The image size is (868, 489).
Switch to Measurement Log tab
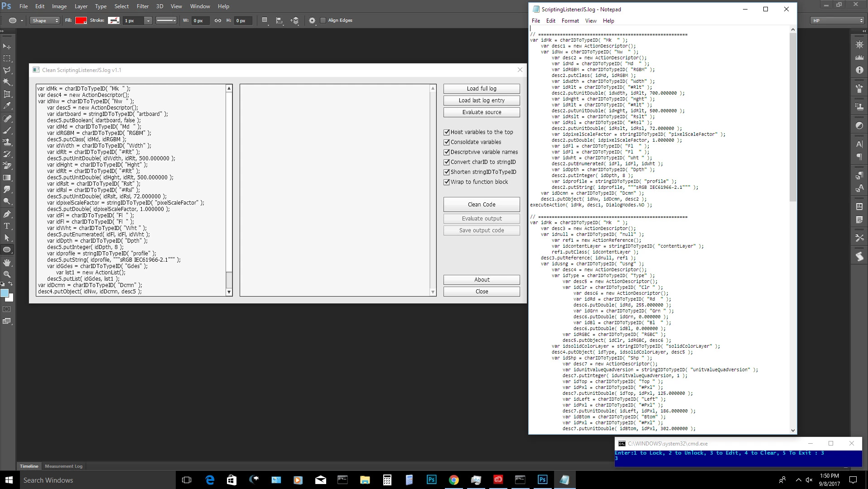(x=63, y=466)
